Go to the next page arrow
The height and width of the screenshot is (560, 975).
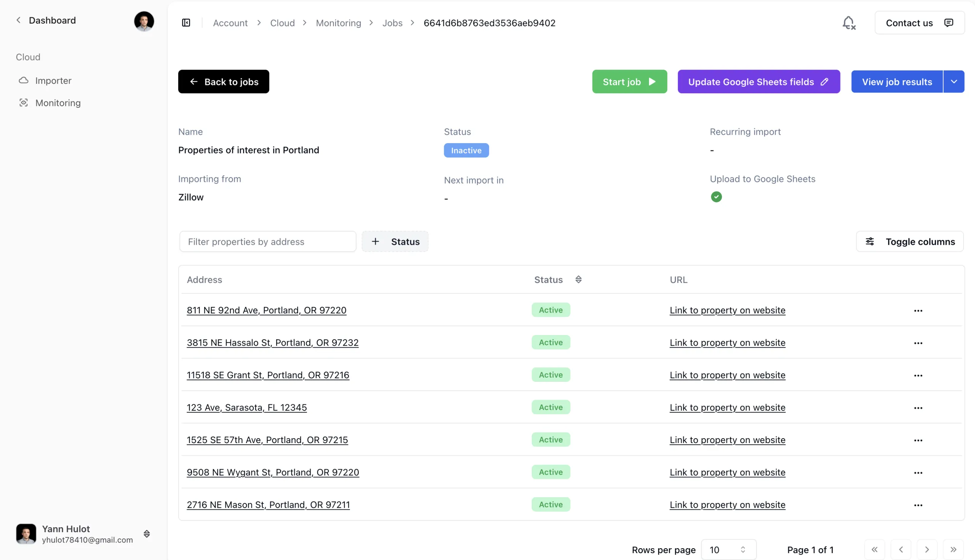coord(927,550)
